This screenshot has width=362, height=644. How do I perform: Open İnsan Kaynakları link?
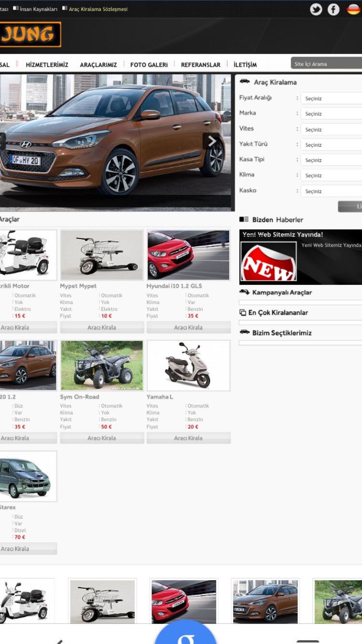38,9
